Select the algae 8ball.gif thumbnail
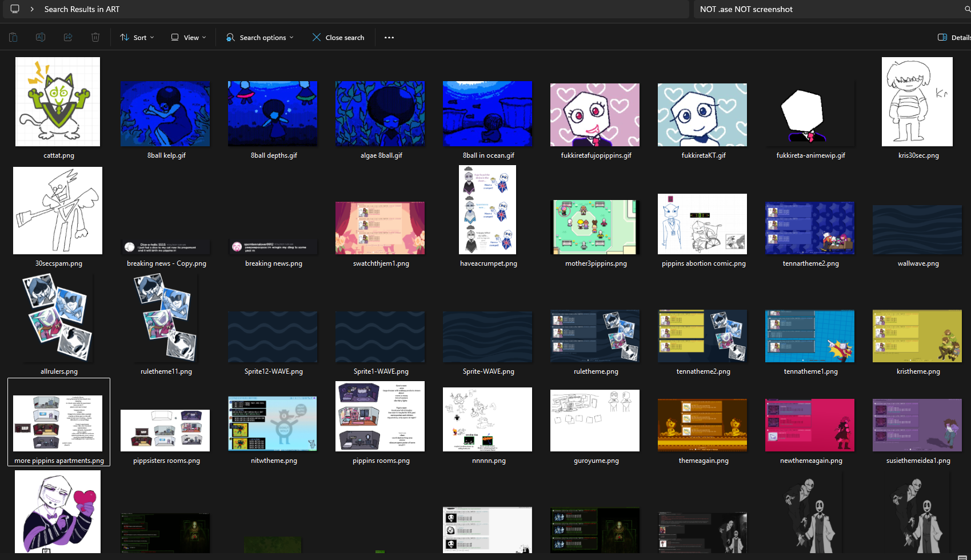Viewport: 971px width, 560px height. 380,114
